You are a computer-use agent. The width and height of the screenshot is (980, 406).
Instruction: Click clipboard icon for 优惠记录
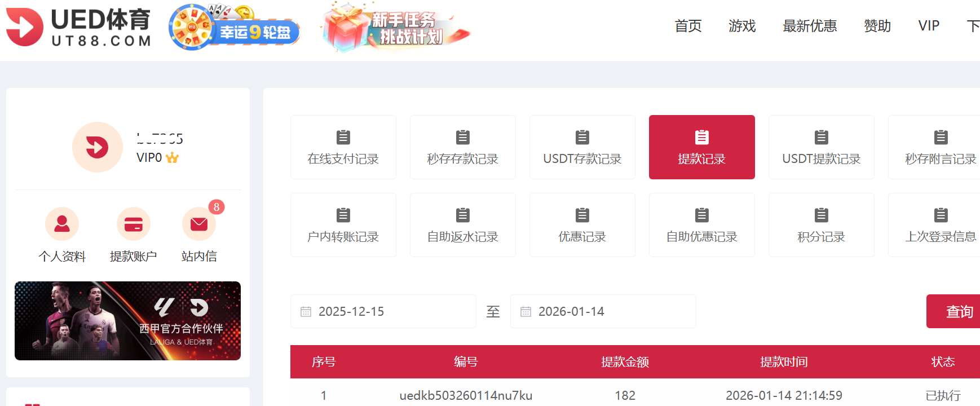click(x=582, y=215)
